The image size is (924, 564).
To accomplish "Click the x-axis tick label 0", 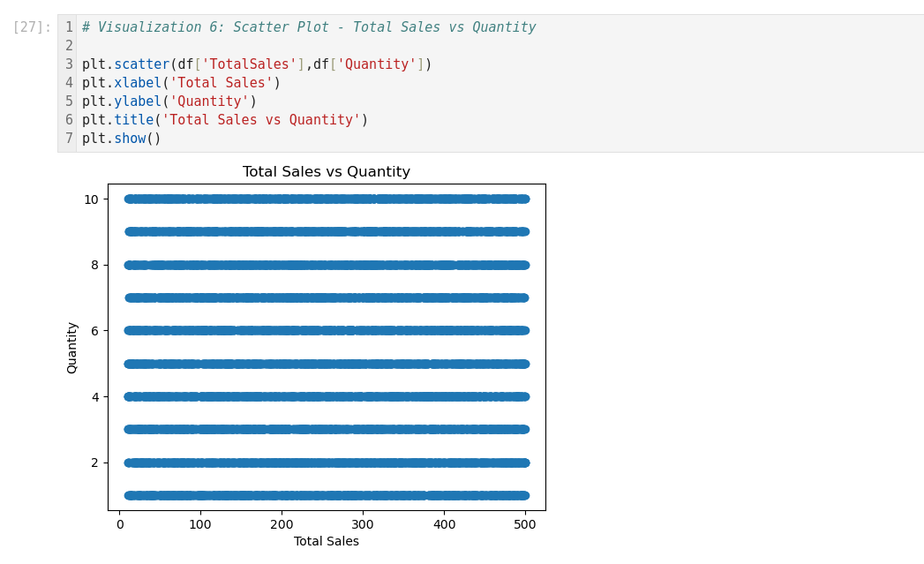I will (x=120, y=523).
